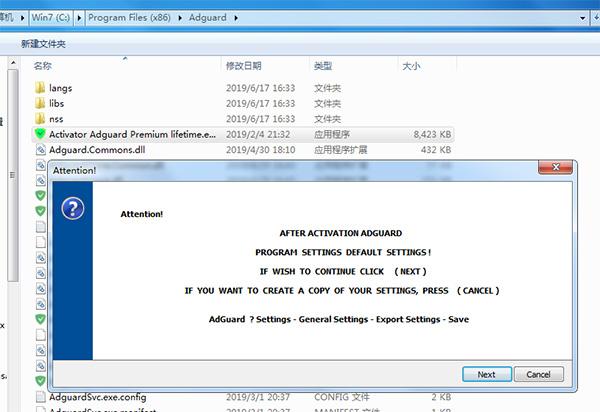Click the scroll up arrow of the left pane
600x412 pixels.
coord(13,62)
